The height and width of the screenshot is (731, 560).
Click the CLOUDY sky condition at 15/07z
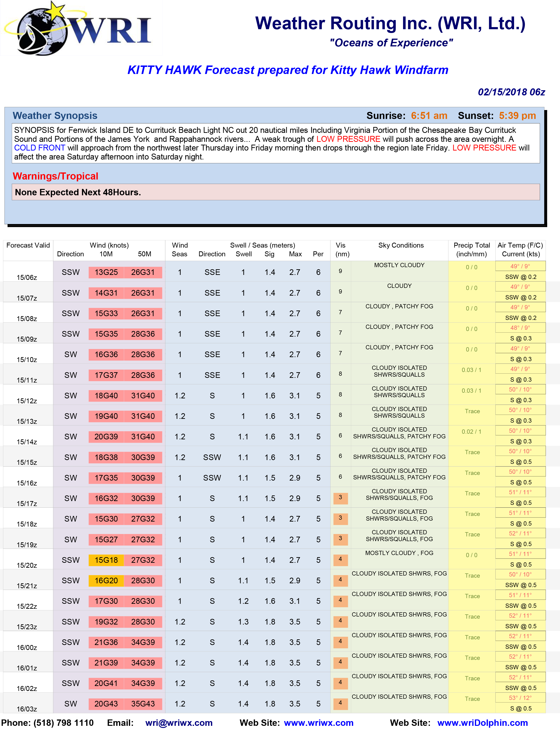399,286
